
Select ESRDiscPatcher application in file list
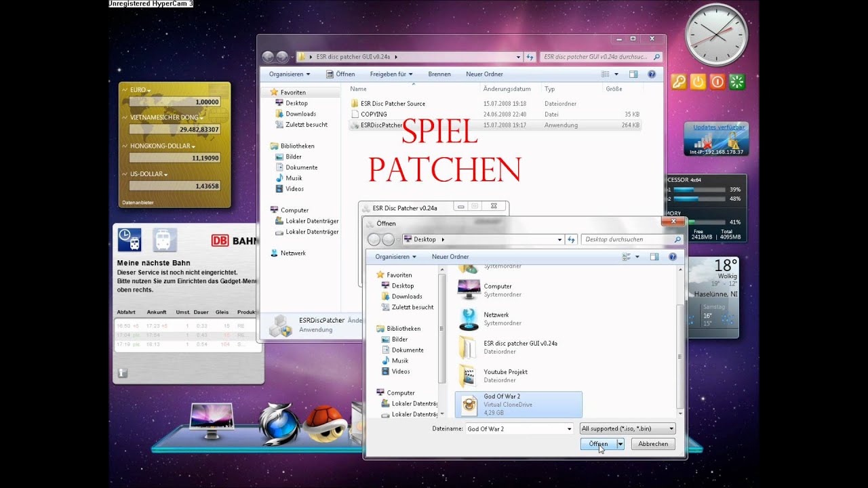tap(382, 125)
